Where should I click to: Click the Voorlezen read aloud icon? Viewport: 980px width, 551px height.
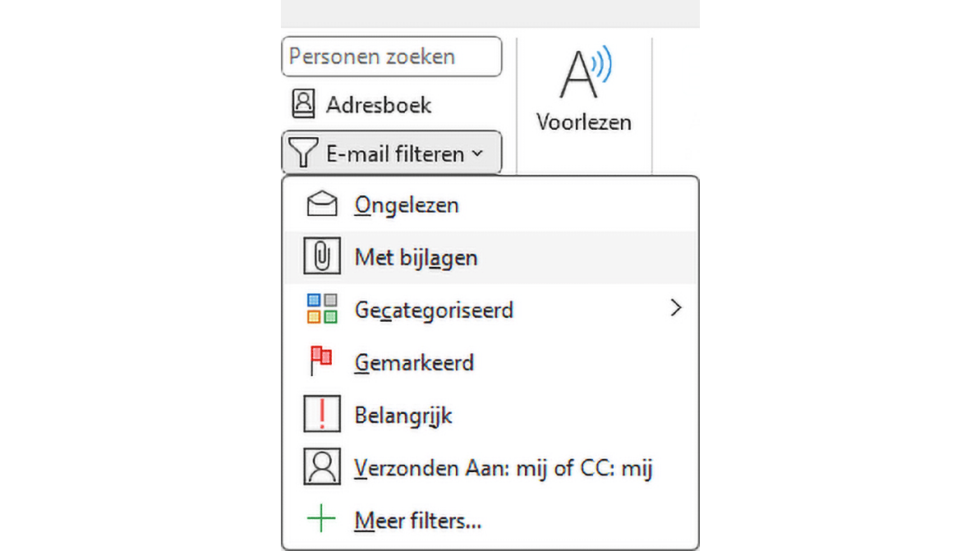click(586, 74)
